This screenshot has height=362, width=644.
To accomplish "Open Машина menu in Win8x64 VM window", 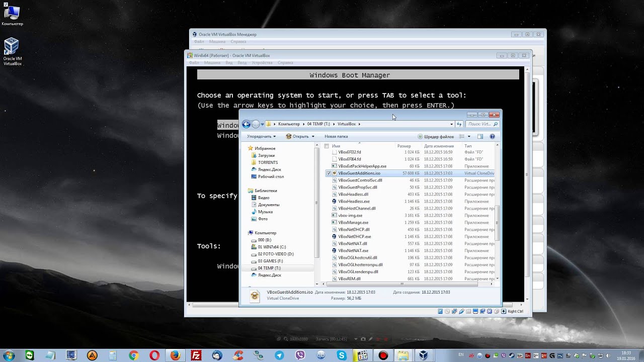I will [x=212, y=63].
